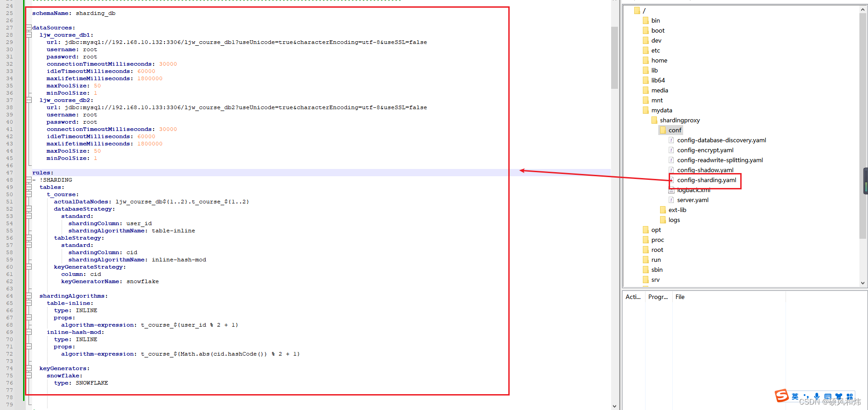868x410 pixels.
Task: Click the Sogou input method logo
Action: (x=781, y=396)
